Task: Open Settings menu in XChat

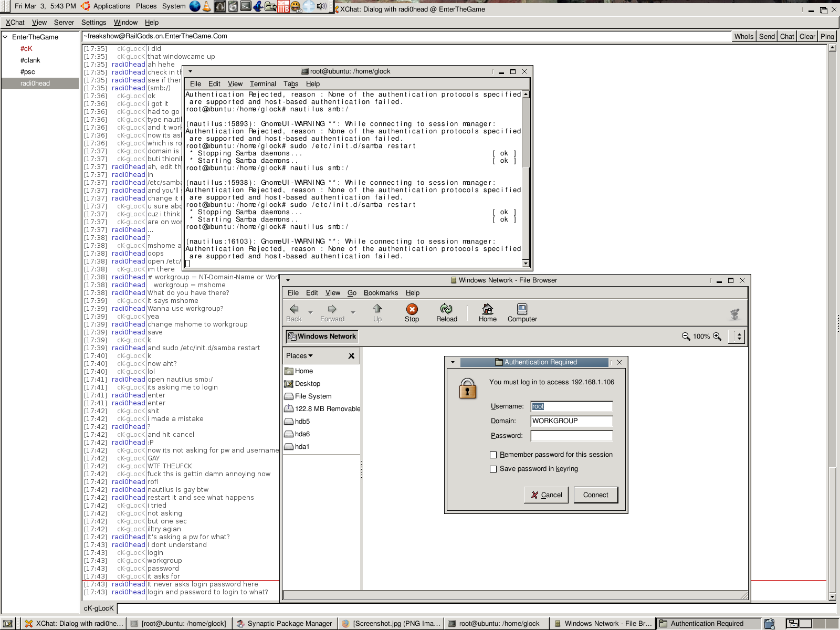Action: click(93, 23)
